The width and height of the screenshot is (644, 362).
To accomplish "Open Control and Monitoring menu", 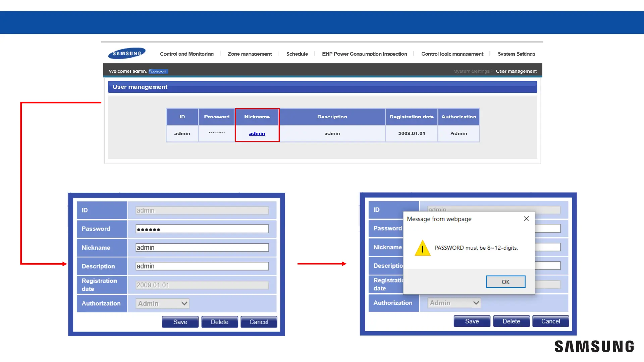I will pyautogui.click(x=186, y=54).
